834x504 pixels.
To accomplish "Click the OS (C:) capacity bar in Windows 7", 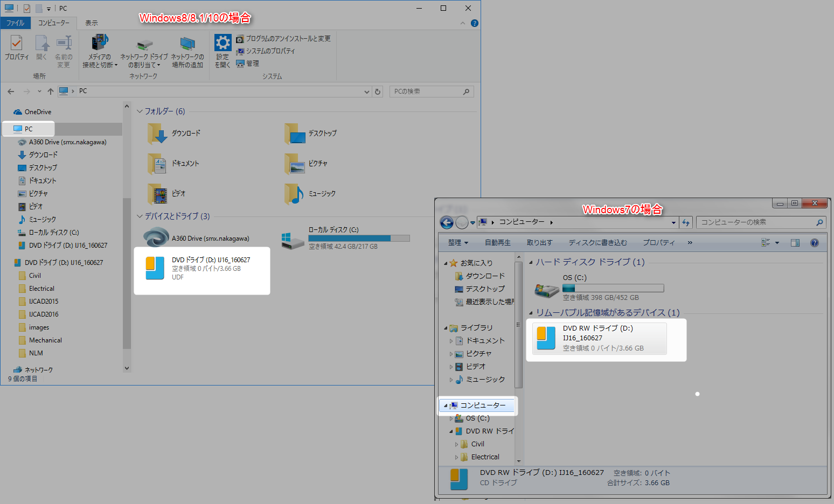I will pyautogui.click(x=613, y=288).
